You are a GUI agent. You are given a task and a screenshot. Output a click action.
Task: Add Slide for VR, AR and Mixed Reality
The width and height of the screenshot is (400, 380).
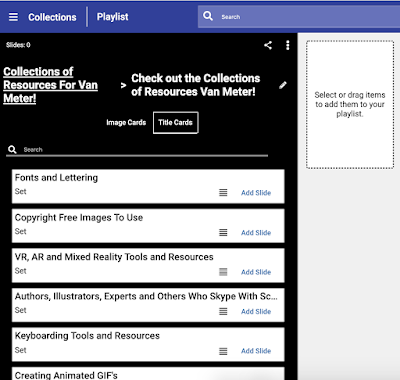(x=256, y=272)
